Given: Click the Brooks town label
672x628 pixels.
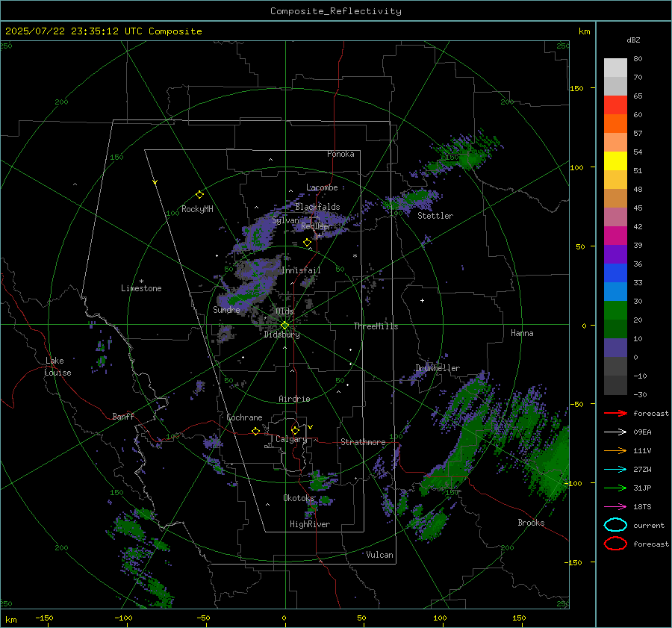Looking at the screenshot, I should [x=531, y=523].
